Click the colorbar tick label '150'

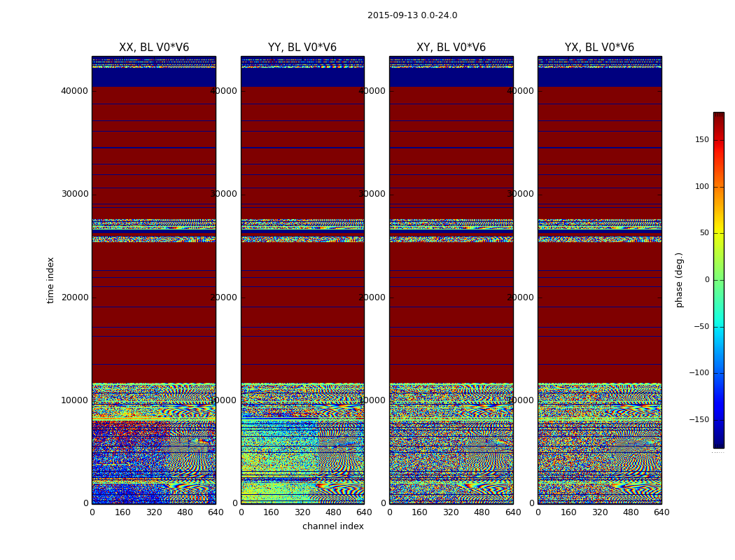point(701,140)
